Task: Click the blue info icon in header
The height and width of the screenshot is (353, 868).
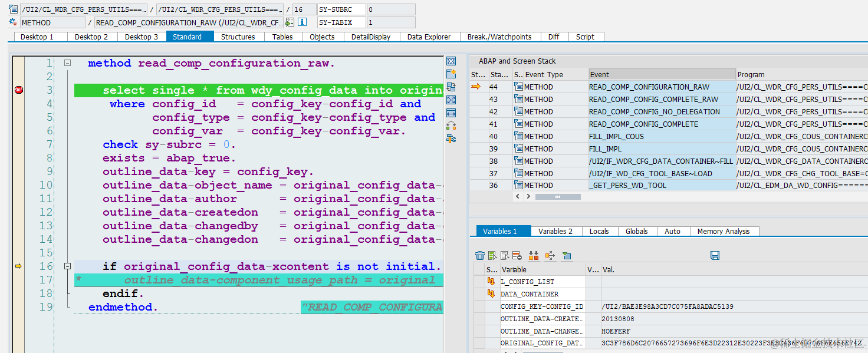Action: (302, 22)
